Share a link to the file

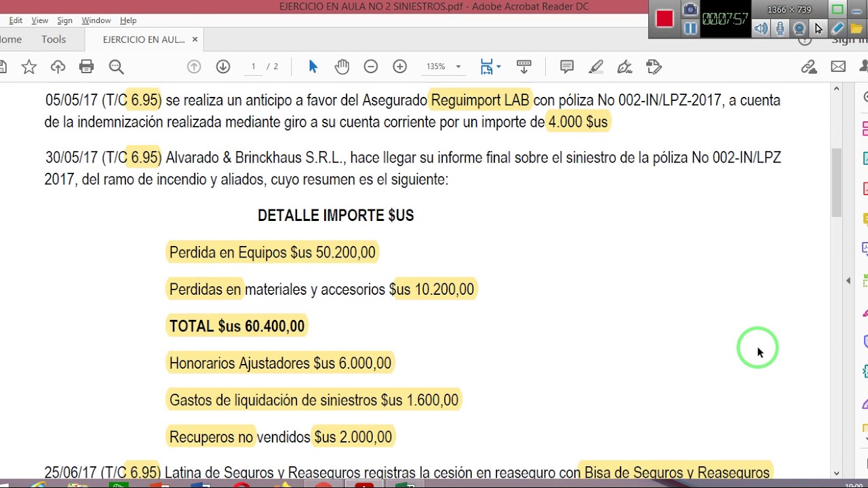click(x=808, y=66)
